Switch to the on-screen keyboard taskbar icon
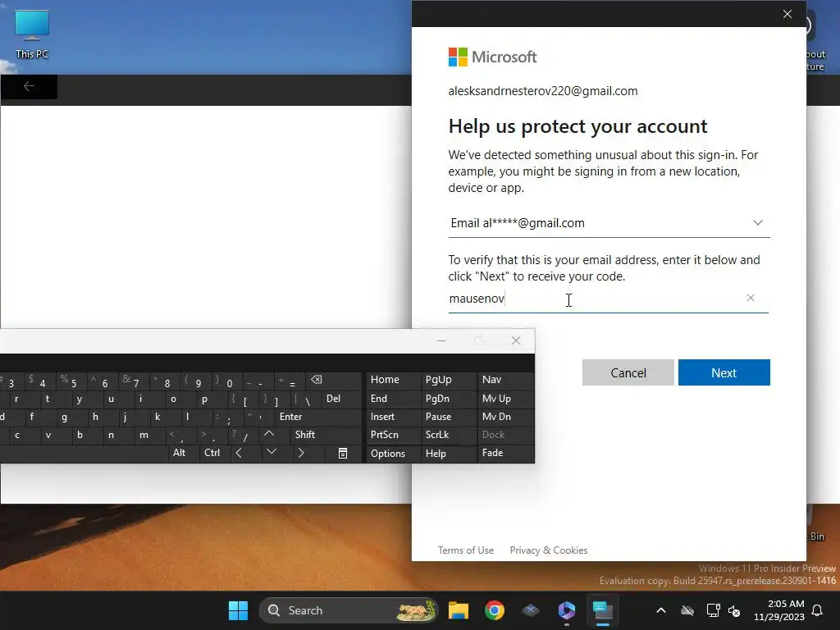The height and width of the screenshot is (630, 840). [603, 610]
